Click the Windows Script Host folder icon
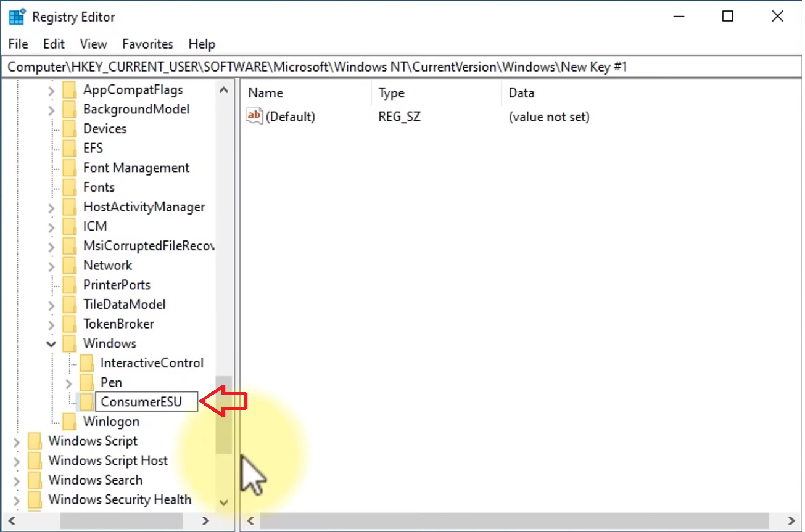This screenshot has width=805, height=532. [35, 460]
